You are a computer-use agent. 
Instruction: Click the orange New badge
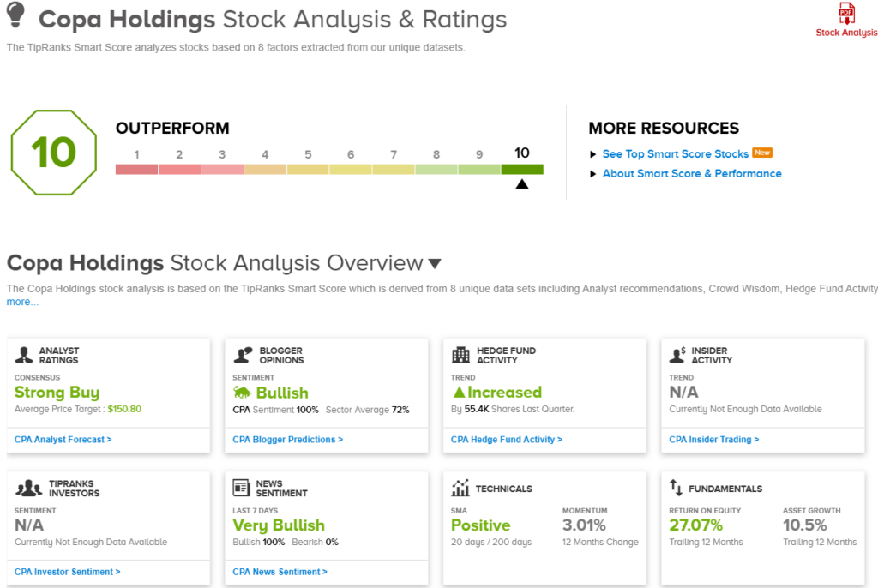point(762,153)
